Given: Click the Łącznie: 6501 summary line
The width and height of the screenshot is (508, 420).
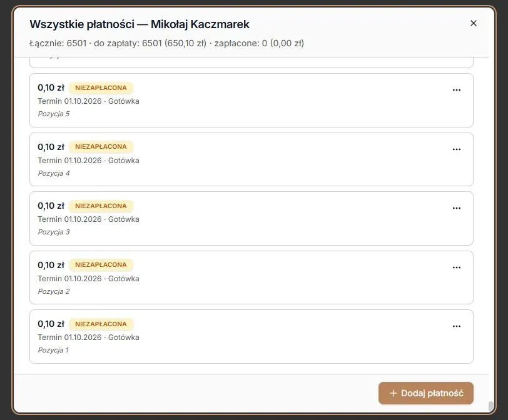Looking at the screenshot, I should pyautogui.click(x=167, y=43).
